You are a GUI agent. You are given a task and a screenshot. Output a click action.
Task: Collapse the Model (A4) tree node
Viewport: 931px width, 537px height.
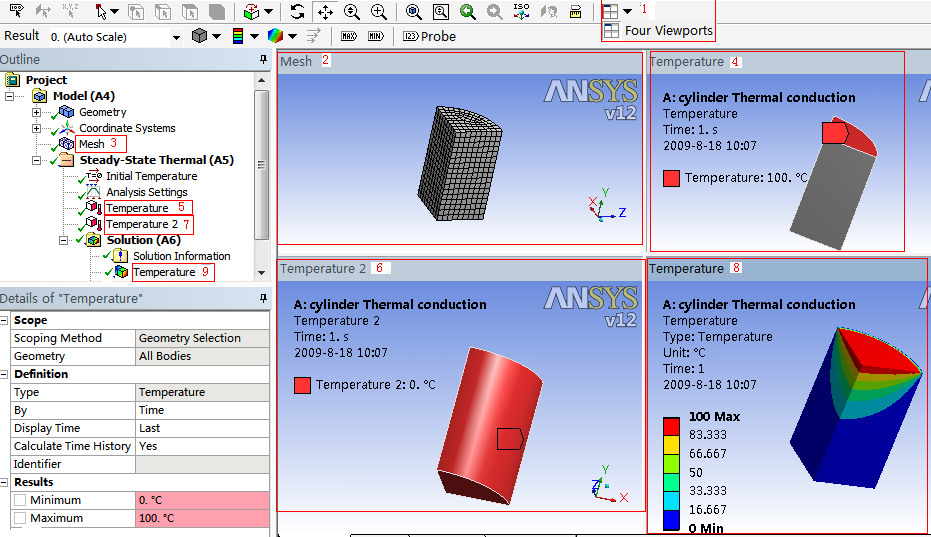pyautogui.click(x=10, y=96)
